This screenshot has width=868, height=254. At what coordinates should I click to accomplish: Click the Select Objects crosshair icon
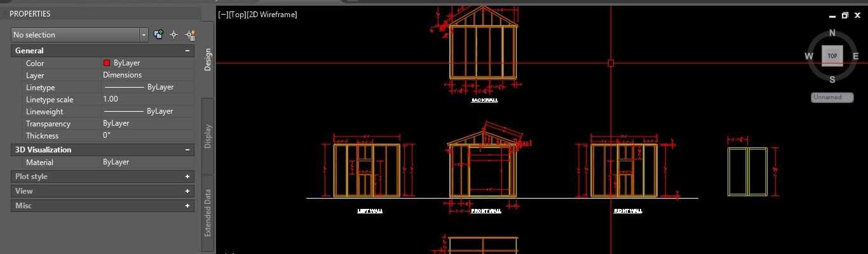tap(173, 35)
